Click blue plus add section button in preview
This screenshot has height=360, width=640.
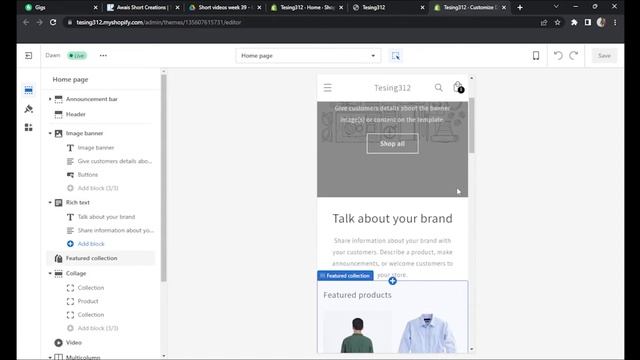click(392, 281)
